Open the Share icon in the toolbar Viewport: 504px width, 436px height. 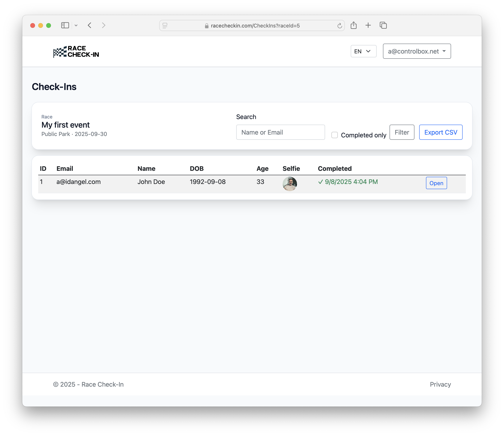[354, 25]
